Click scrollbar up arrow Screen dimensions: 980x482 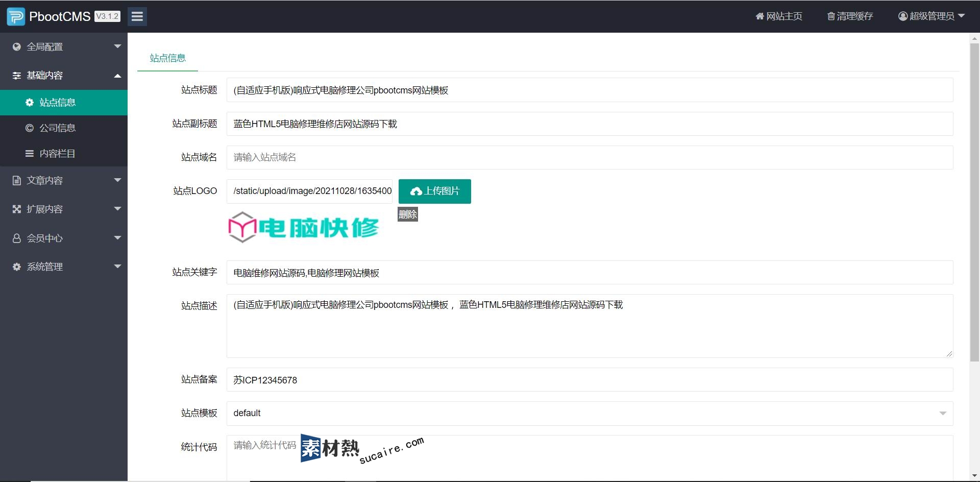974,38
